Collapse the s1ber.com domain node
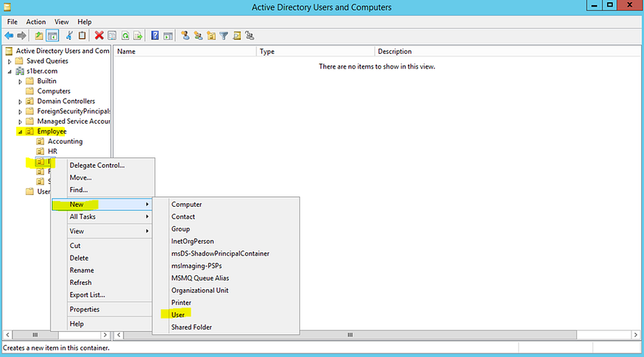The width and height of the screenshot is (644, 357). tap(10, 71)
